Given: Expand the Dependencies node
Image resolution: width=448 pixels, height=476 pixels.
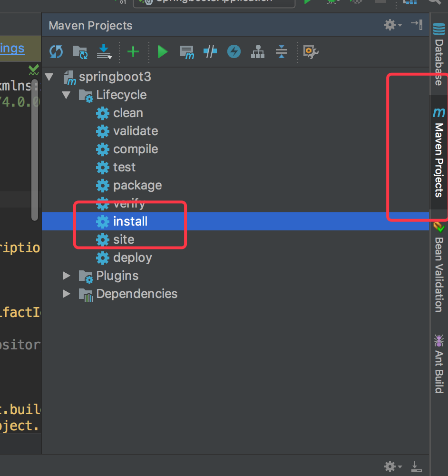Looking at the screenshot, I should (67, 294).
